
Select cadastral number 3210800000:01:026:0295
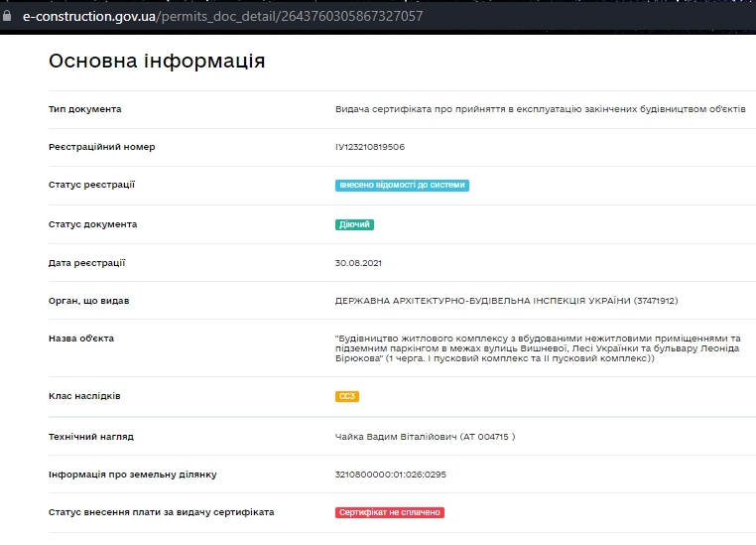[391, 475]
